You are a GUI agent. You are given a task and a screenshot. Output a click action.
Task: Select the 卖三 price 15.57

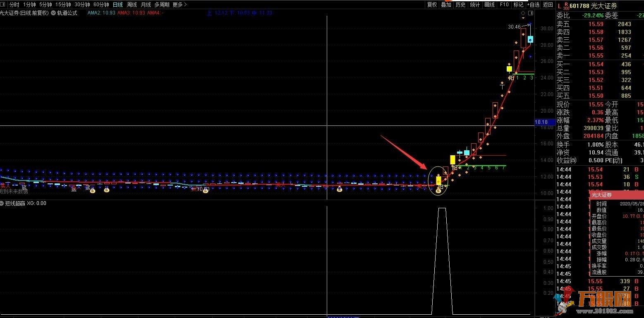click(596, 40)
